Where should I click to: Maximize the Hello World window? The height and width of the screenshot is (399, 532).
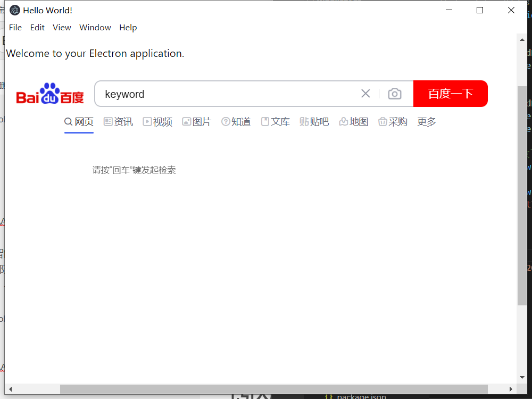tap(480, 10)
